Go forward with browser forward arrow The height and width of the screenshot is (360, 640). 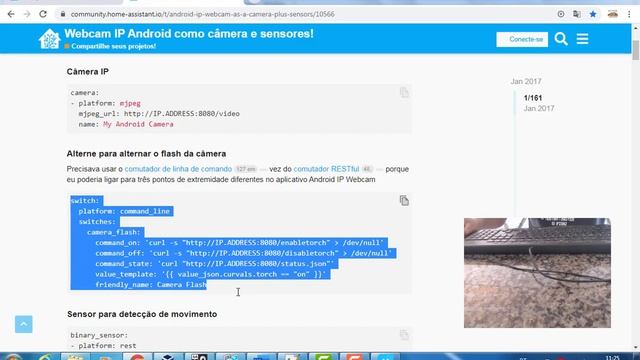point(27,14)
